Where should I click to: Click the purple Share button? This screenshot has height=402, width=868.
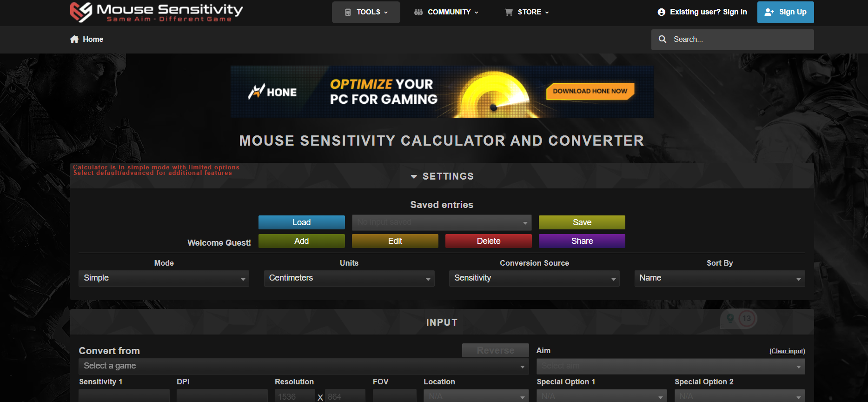tap(582, 241)
